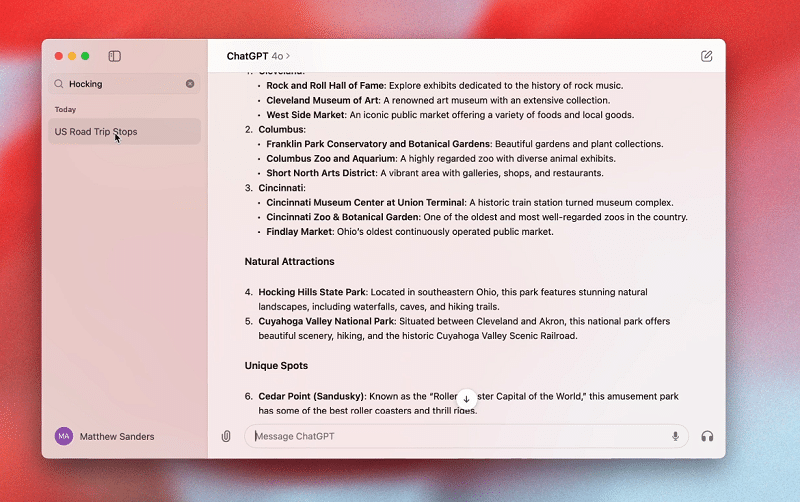The width and height of the screenshot is (800, 502).
Task: Start dictation with microphone icon
Action: pos(675,436)
